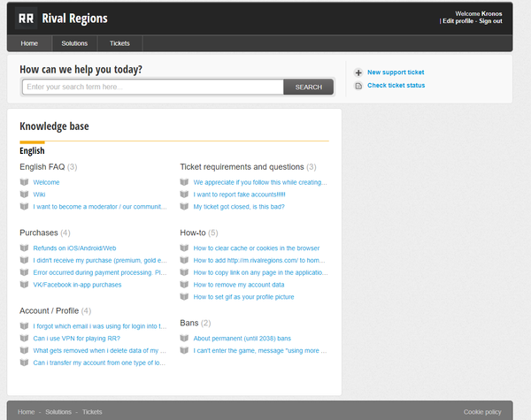Image resolution: width=531 pixels, height=420 pixels.
Task: Sign out of the Kronos account
Action: 490,21
